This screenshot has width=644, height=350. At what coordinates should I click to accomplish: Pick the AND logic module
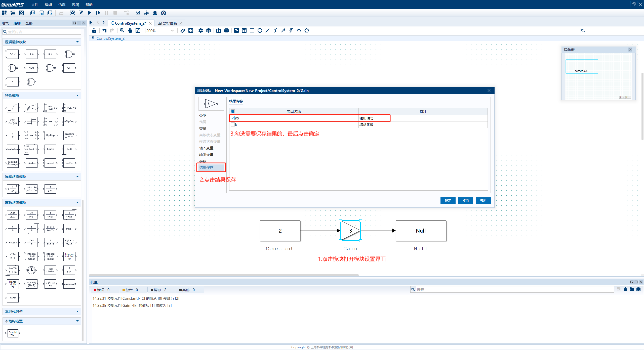click(13, 54)
